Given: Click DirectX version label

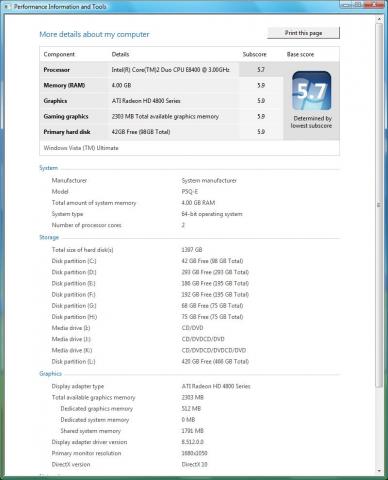Looking at the screenshot, I should pyautogui.click(x=71, y=464).
